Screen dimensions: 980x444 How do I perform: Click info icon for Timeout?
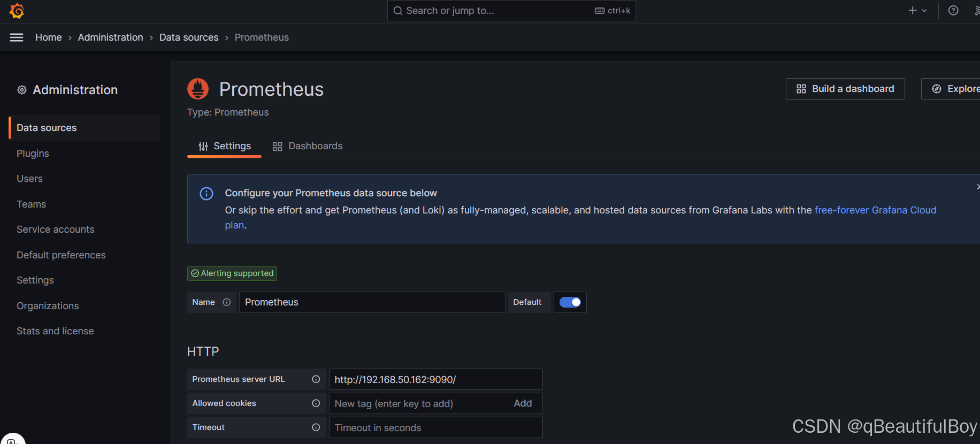(316, 427)
